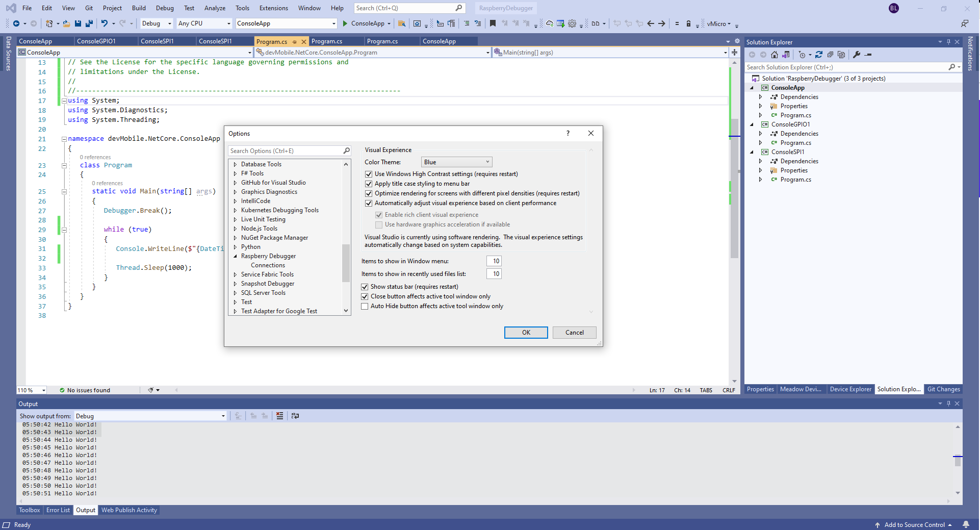The image size is (980, 530).
Task: Click the Undo arrow icon
Action: tap(104, 23)
